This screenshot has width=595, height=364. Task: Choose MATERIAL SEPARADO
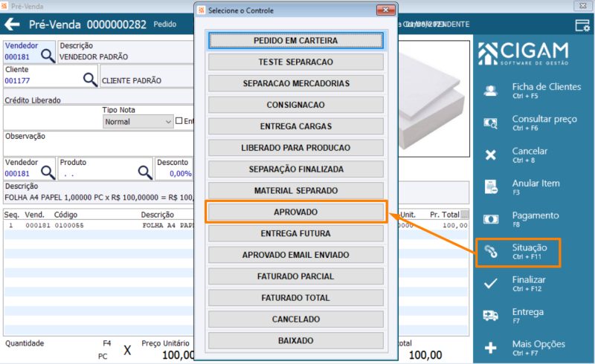(x=295, y=190)
